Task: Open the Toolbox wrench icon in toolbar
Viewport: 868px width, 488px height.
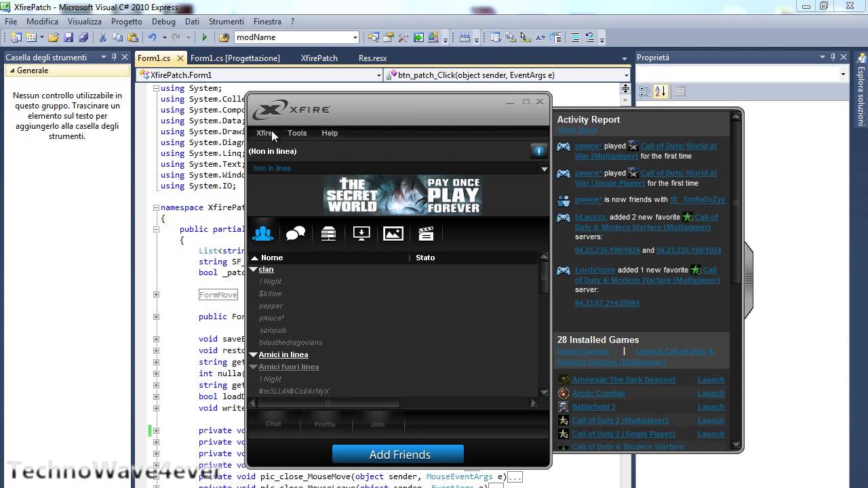Action: point(403,37)
